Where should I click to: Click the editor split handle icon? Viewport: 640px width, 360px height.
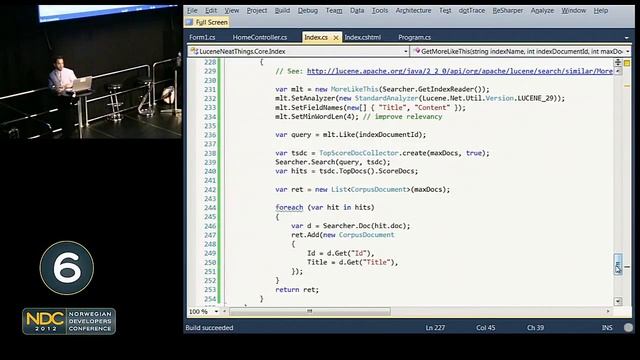click(618, 62)
